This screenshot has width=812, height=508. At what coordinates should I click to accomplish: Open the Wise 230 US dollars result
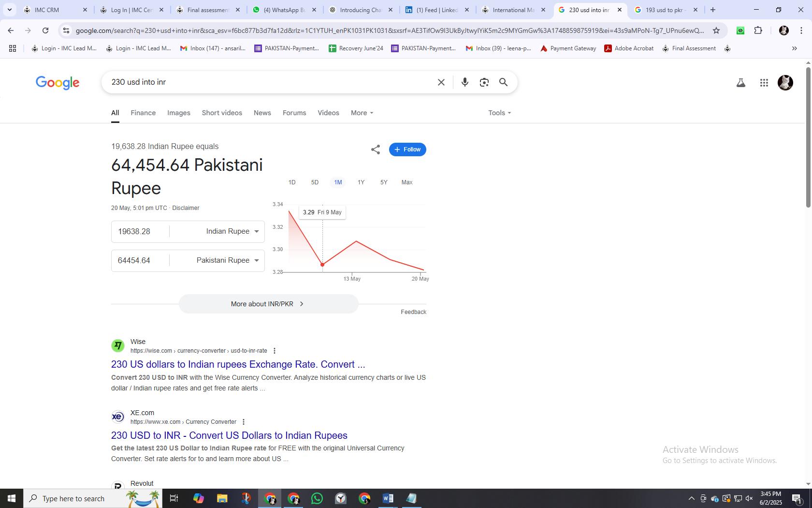[x=238, y=364]
